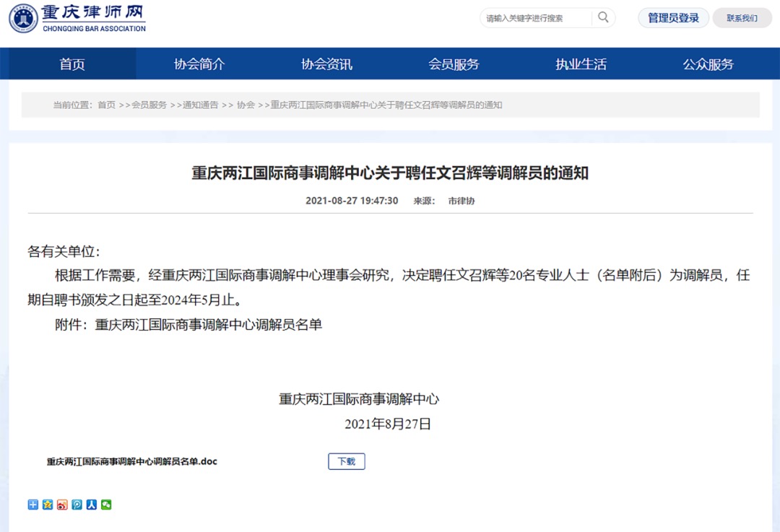Share to QQ Zone
Image resolution: width=780 pixels, height=532 pixels.
(x=47, y=505)
